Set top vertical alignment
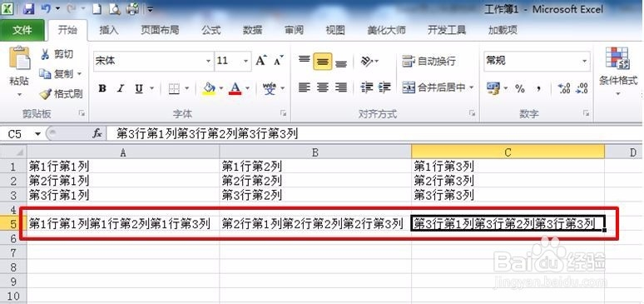The image size is (644, 304). pos(305,61)
